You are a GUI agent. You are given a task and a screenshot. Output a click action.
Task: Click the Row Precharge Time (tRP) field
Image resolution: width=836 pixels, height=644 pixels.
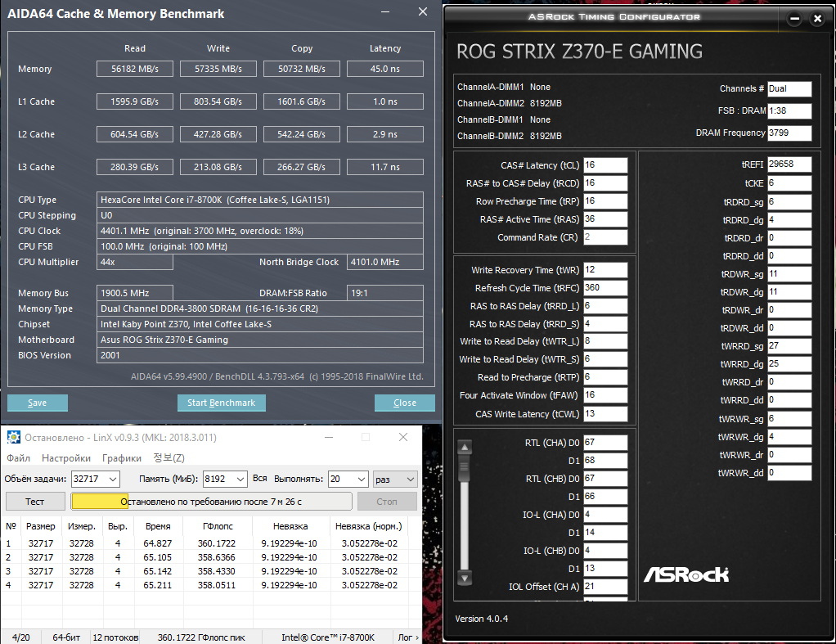coord(605,201)
